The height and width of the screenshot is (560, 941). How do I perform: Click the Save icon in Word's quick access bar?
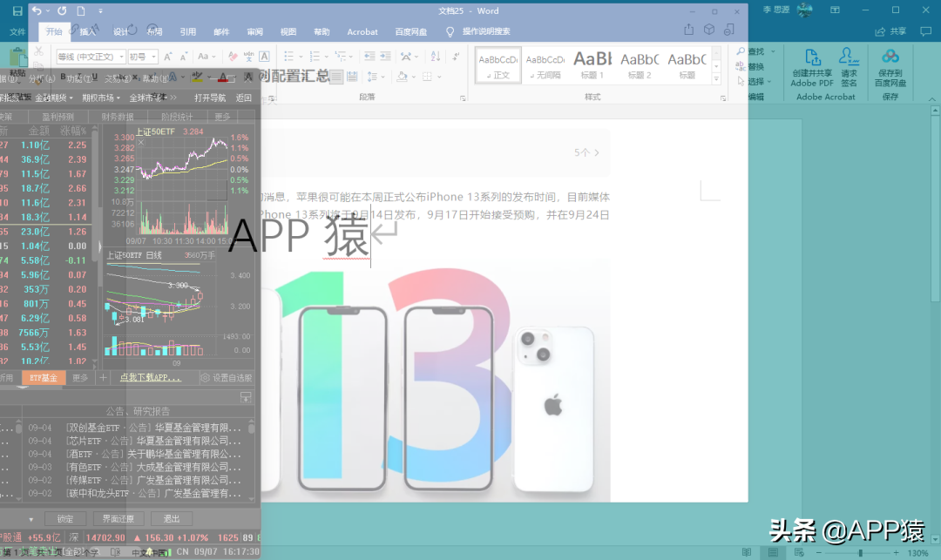pyautogui.click(x=17, y=10)
